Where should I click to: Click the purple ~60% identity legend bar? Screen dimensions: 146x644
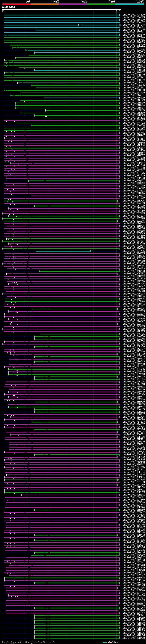[x=73, y=4]
